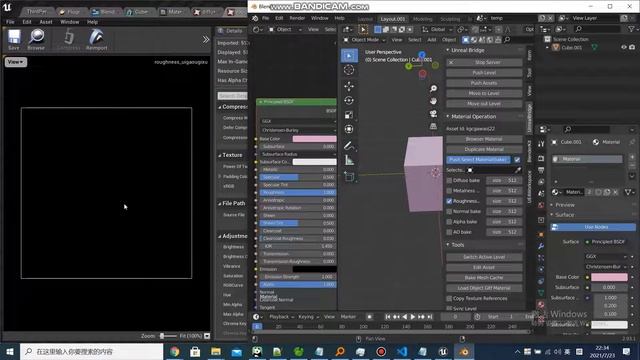The height and width of the screenshot is (360, 640).
Task: Click the Base Color swatch in node
Action: click(314, 139)
